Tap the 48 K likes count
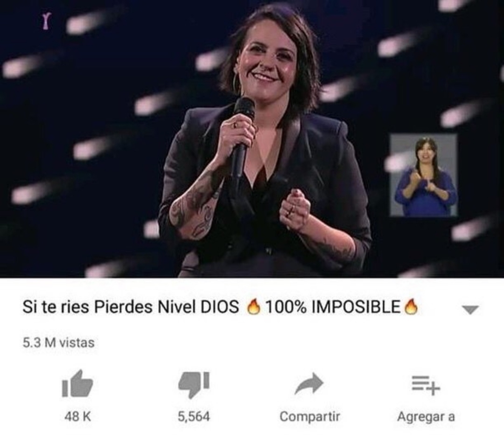 77,417
